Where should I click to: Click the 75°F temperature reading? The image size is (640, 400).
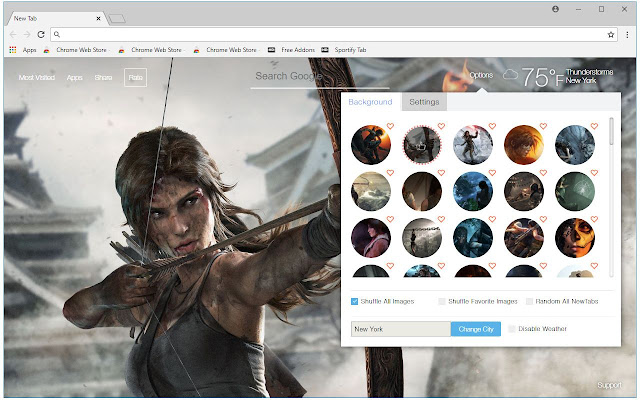pos(543,77)
